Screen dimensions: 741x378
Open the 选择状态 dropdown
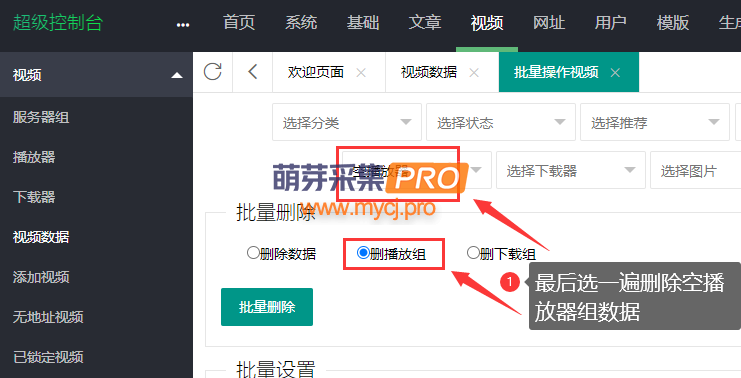pyautogui.click(x=501, y=122)
